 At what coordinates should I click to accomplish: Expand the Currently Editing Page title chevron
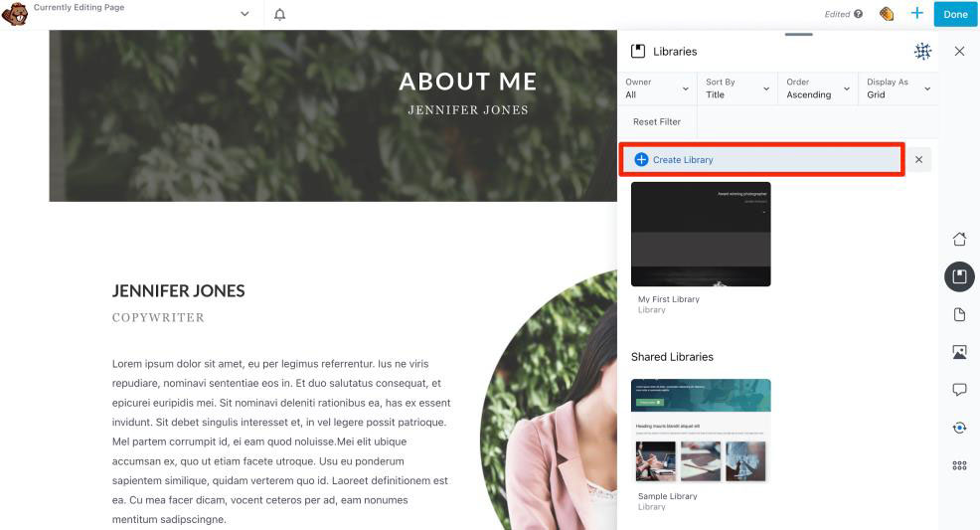pyautogui.click(x=245, y=14)
